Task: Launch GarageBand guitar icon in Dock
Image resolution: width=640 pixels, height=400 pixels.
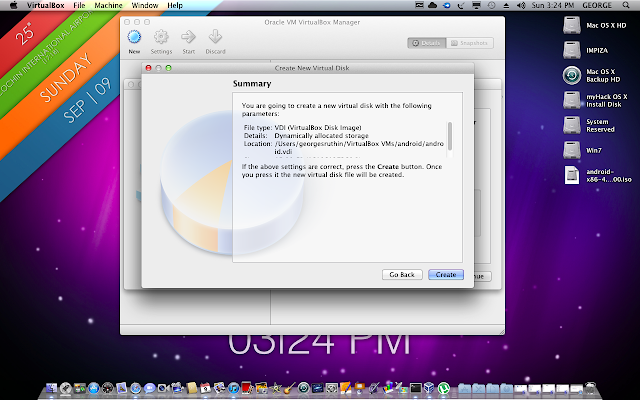Action: pos(289,388)
